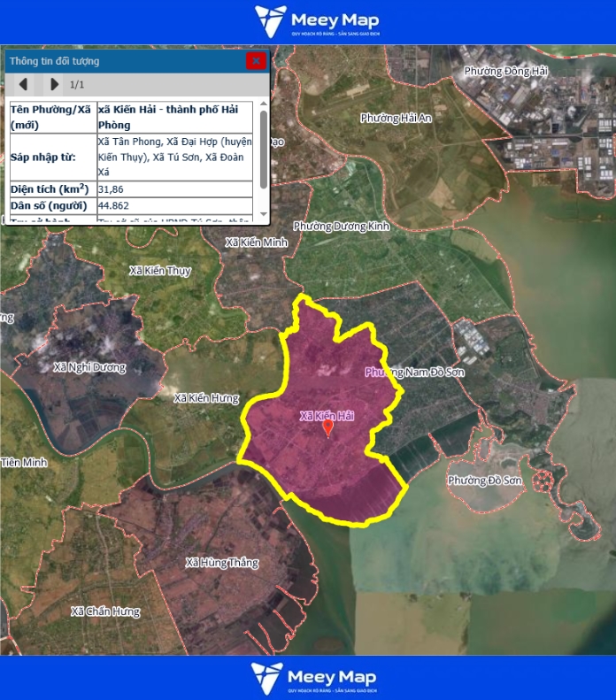Image resolution: width=616 pixels, height=700 pixels.
Task: Click the Phường Dương Kinh map label
Action: pos(341,227)
